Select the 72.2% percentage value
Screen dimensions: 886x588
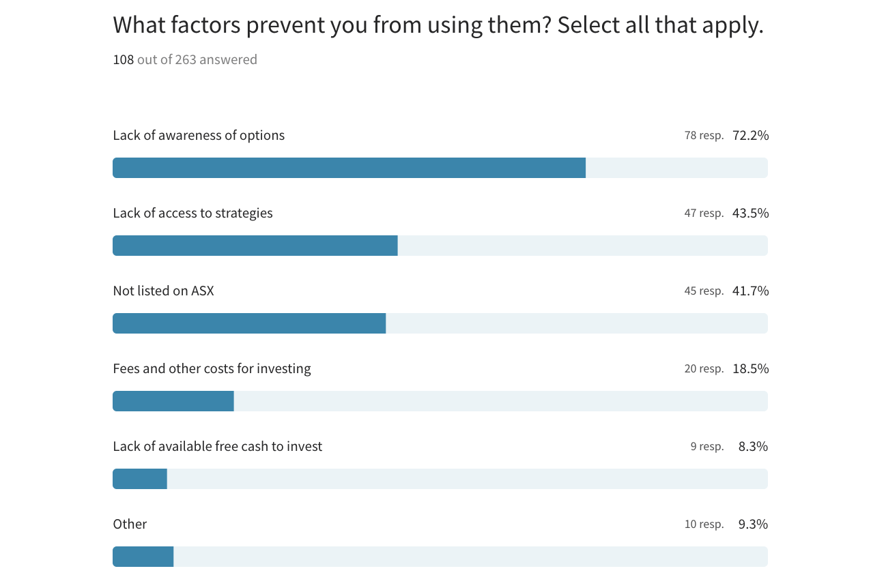[750, 135]
